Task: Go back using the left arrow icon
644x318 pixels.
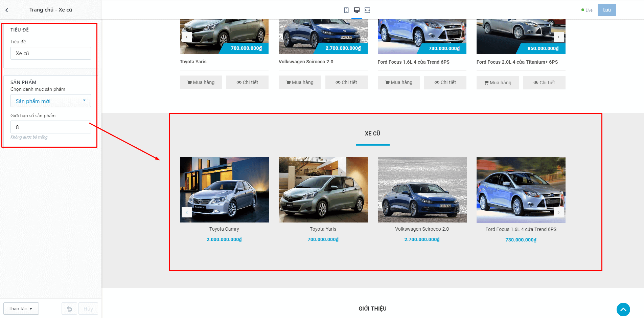Action: click(7, 10)
